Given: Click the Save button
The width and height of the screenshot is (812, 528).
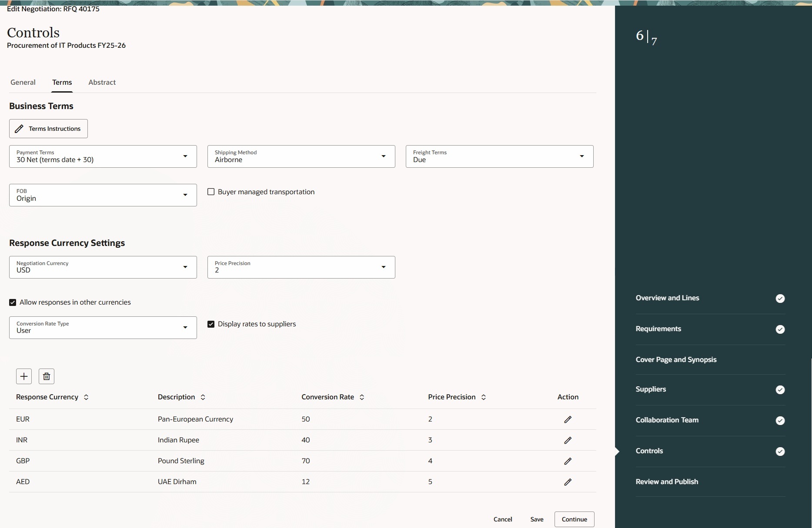Looking at the screenshot, I should point(537,519).
